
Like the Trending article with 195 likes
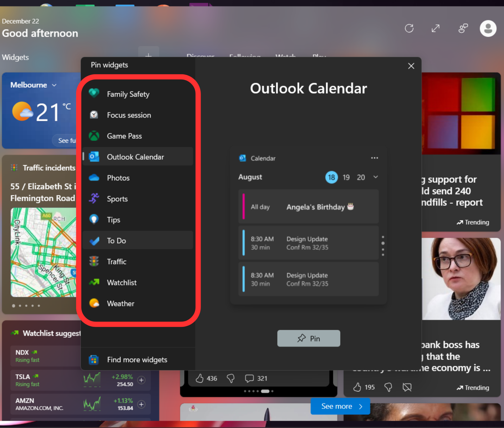pos(357,387)
